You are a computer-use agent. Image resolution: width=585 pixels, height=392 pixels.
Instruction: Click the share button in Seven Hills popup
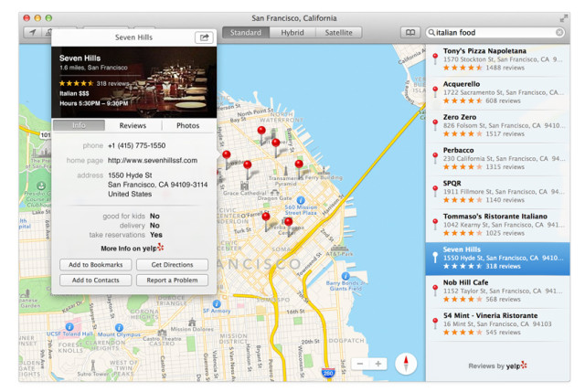pyautogui.click(x=203, y=37)
